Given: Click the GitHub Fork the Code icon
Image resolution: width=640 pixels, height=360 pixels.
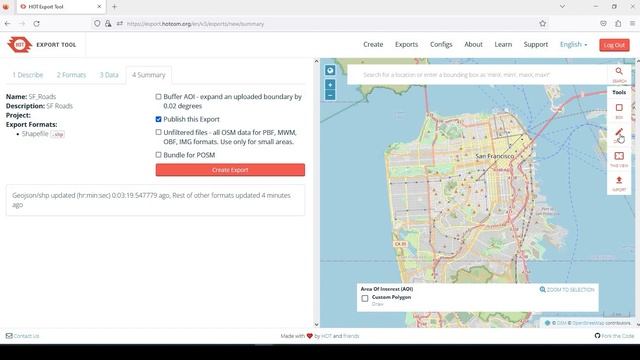Looking at the screenshot, I should 597,336.
